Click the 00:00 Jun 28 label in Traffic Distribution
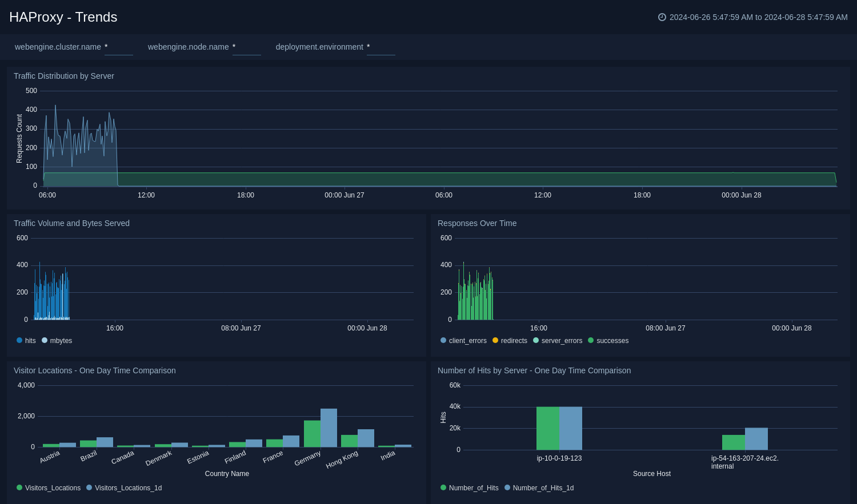This screenshot has height=504, width=857. [742, 195]
